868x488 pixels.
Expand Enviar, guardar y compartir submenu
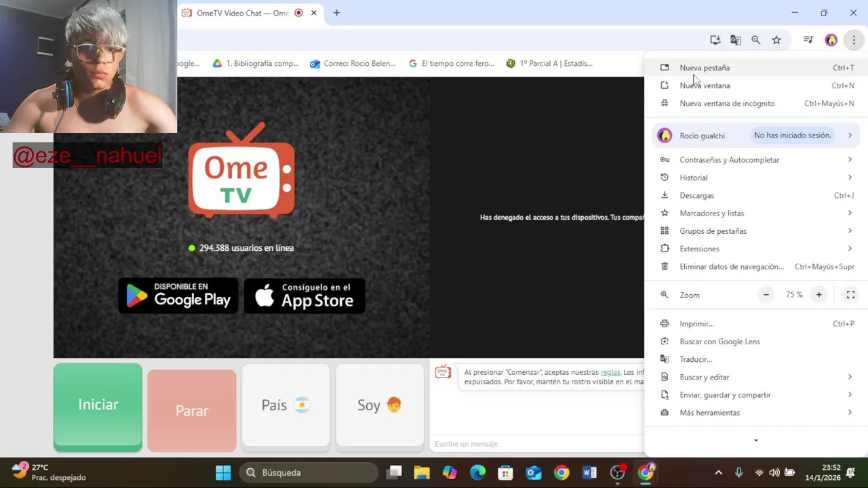[755, 394]
